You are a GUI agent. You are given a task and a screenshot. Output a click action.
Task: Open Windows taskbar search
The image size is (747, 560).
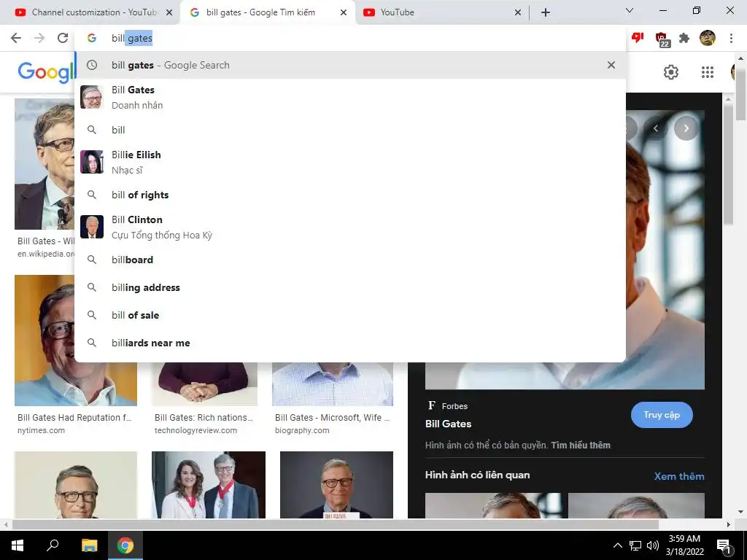(x=53, y=545)
